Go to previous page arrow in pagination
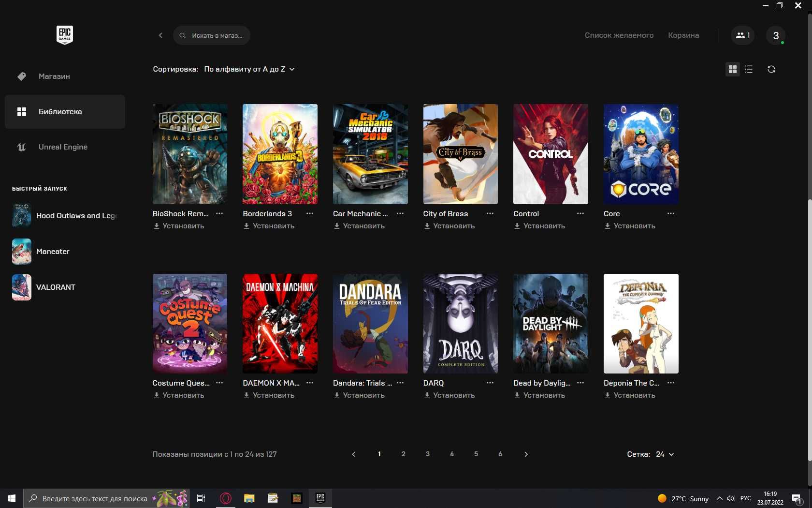 coord(353,454)
